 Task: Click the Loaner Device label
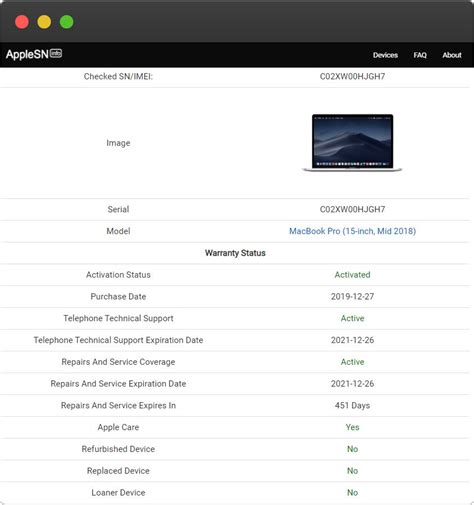point(118,492)
